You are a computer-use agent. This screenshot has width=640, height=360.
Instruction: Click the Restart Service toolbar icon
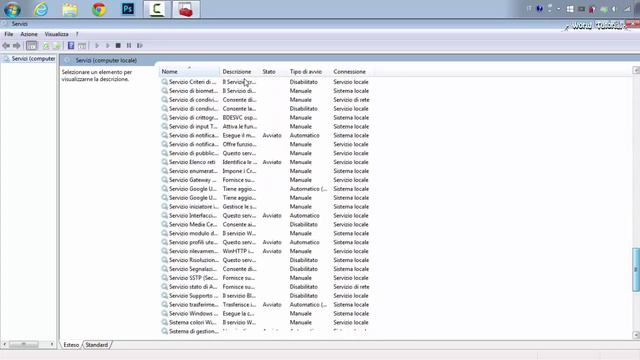(140, 46)
